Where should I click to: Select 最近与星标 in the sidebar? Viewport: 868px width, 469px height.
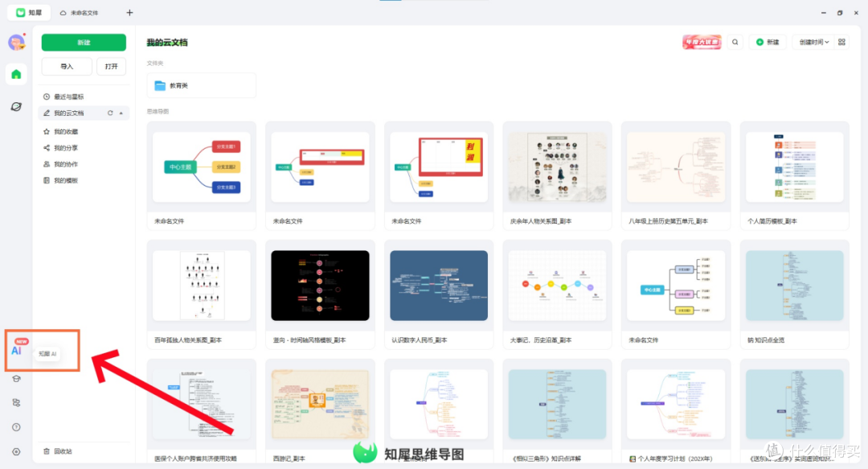click(84, 97)
